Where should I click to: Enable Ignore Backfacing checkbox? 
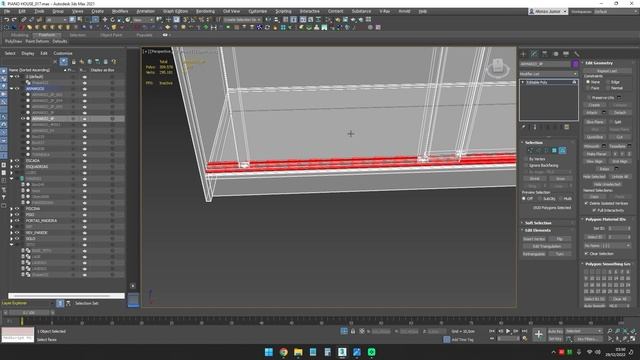pyautogui.click(x=525, y=165)
